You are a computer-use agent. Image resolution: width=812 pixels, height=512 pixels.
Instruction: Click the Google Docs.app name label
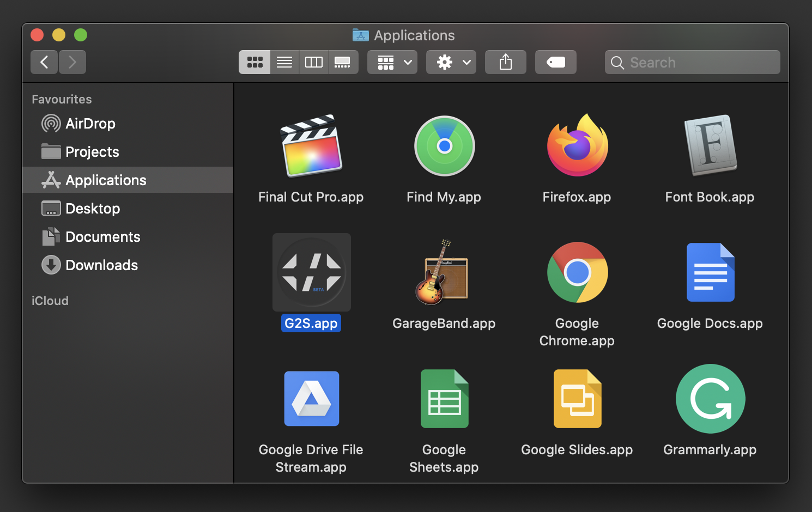point(710,323)
